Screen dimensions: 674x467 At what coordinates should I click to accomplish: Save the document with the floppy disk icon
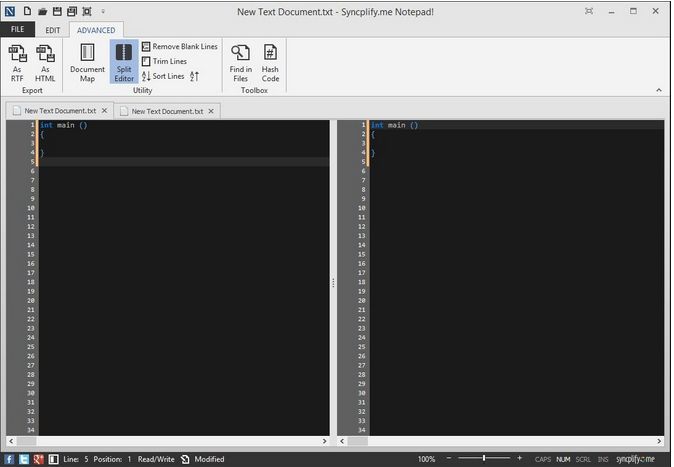coord(57,11)
